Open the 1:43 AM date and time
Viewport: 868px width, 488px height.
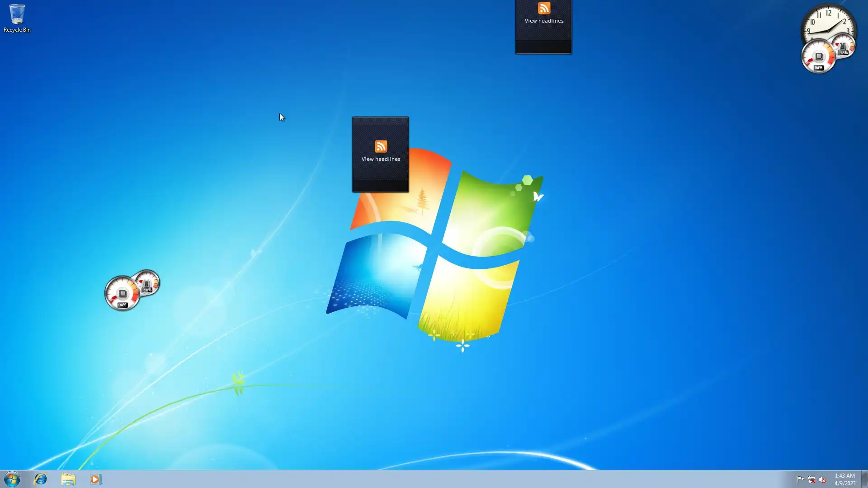[x=844, y=479]
